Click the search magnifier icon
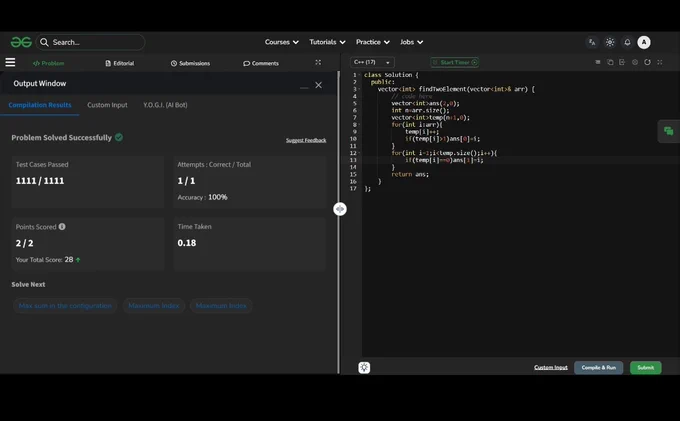Image resolution: width=680 pixels, height=421 pixels. click(x=44, y=42)
